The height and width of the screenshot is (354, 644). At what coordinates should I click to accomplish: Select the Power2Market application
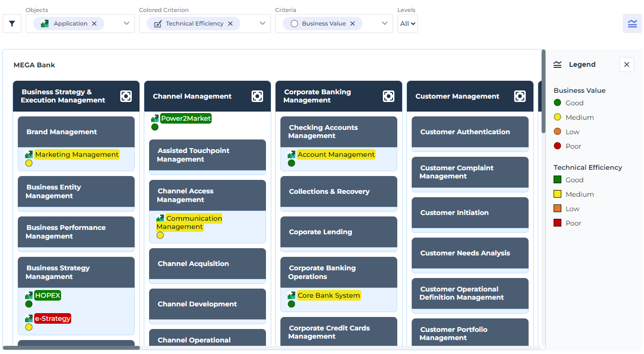point(186,118)
